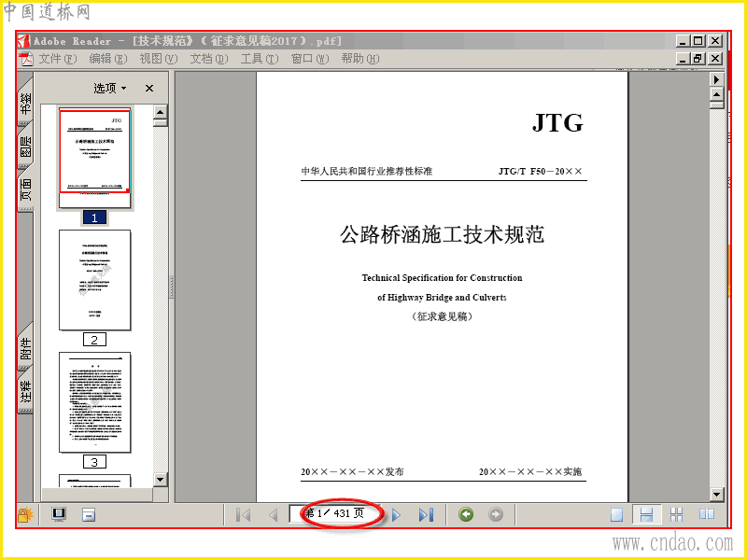Click the text (征求意见稿)

click(442, 316)
